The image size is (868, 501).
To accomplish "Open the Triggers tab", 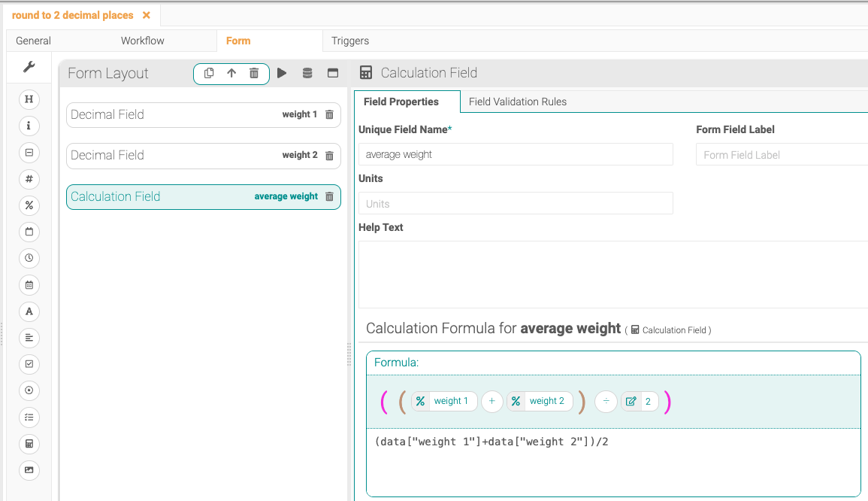I will 350,41.
